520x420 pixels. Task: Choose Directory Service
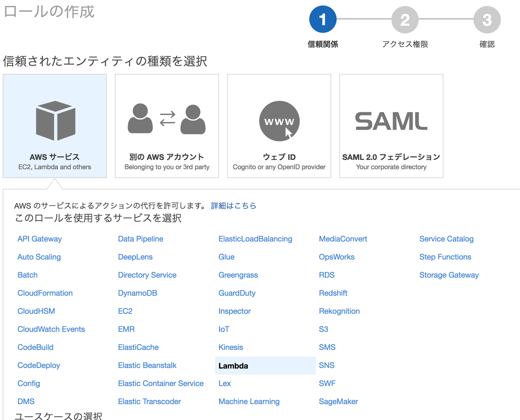[147, 275]
